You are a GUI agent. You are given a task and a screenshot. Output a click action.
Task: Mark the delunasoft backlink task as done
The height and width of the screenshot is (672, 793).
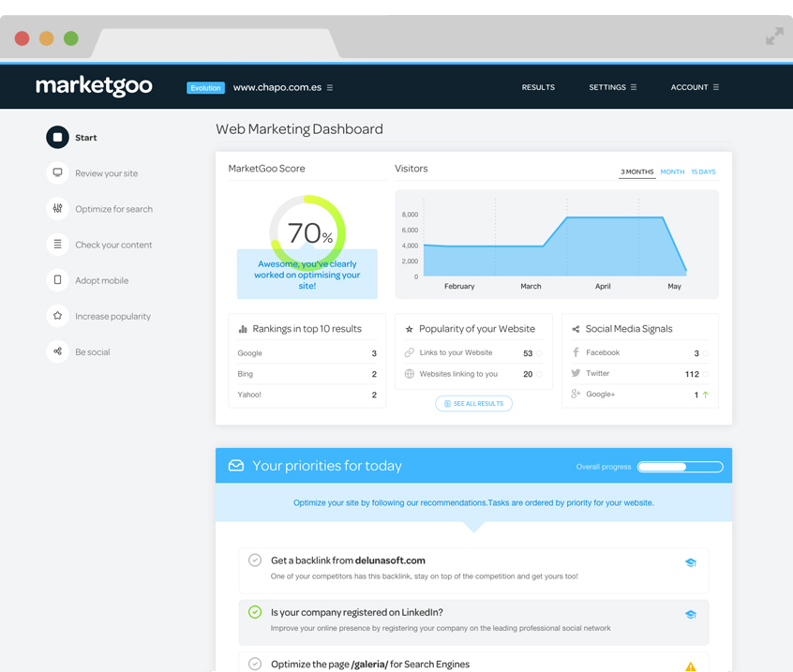coord(255,560)
